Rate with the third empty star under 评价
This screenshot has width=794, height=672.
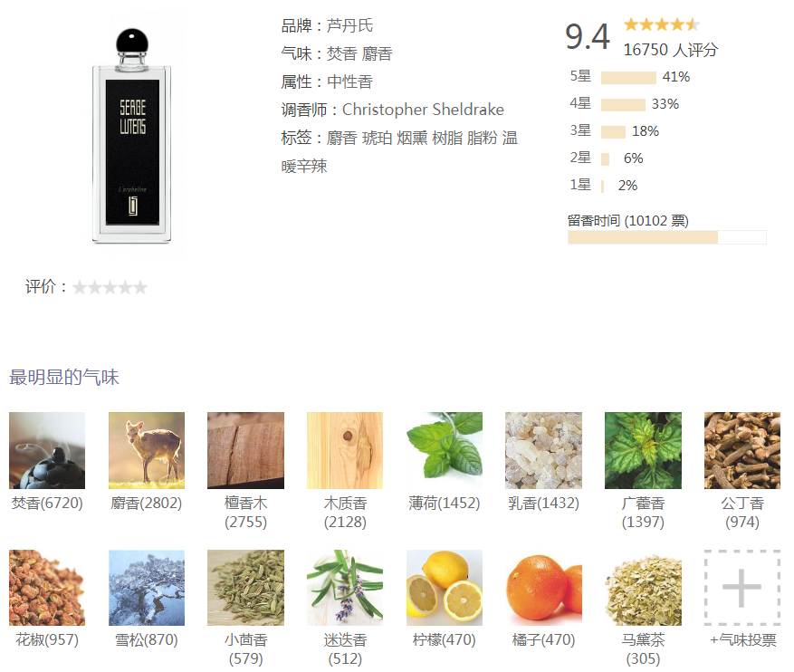[x=110, y=288]
